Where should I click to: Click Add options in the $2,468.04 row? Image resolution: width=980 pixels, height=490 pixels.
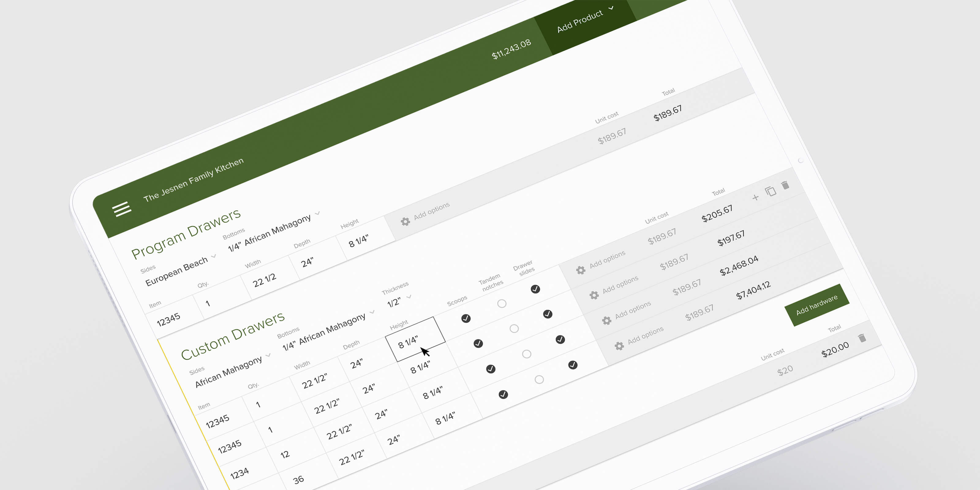point(633,310)
